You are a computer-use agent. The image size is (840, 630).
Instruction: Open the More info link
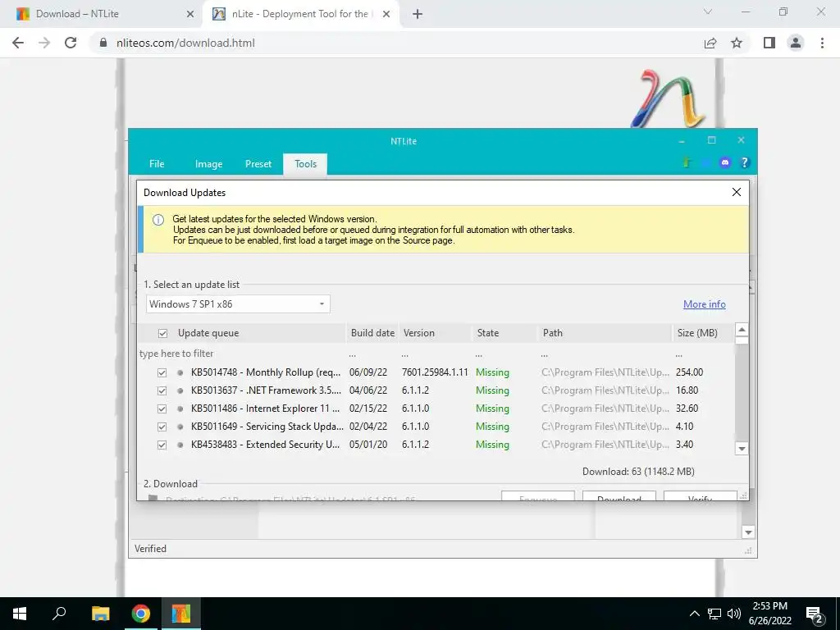[704, 304]
